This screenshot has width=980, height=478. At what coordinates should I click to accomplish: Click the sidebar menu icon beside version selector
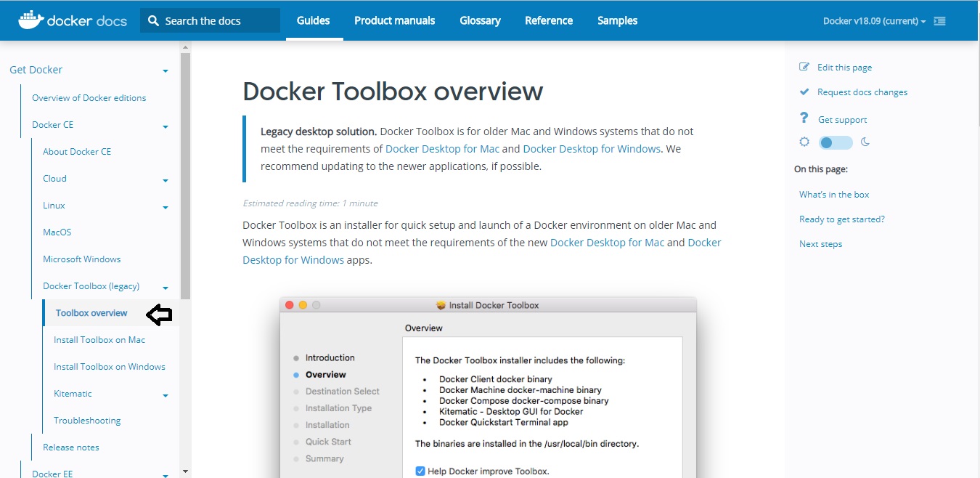pos(939,21)
